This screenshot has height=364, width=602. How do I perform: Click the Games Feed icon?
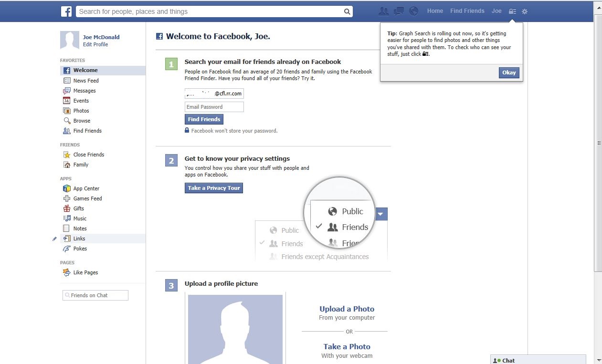[67, 198]
